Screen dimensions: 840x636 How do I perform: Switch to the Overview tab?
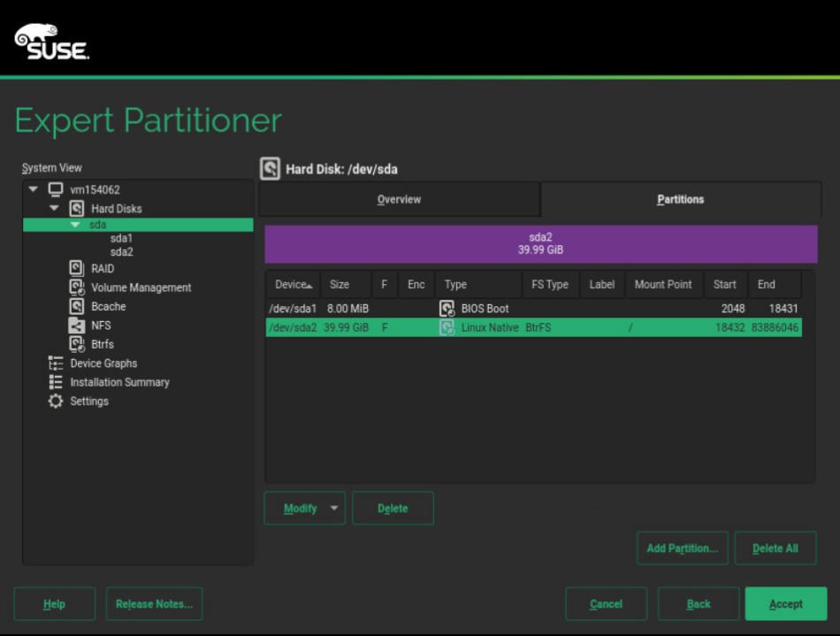click(399, 200)
